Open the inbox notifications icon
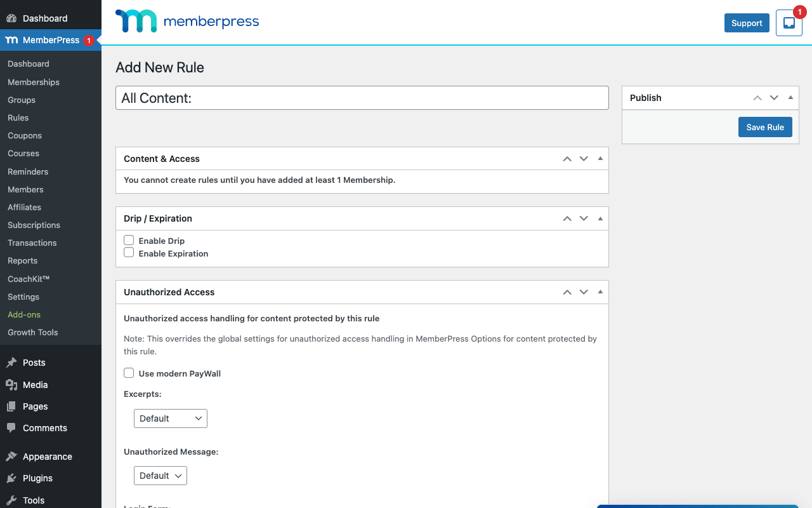Viewport: 812px width, 508px height. (789, 23)
